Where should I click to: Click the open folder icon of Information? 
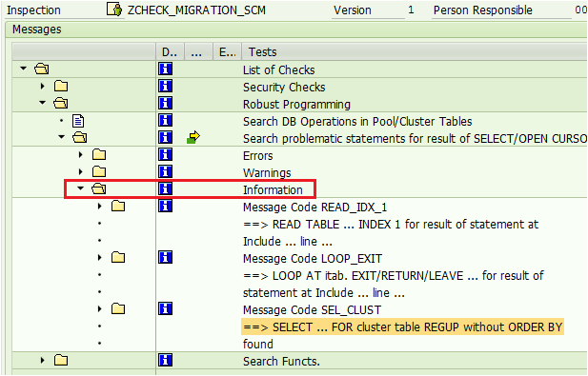(x=99, y=188)
